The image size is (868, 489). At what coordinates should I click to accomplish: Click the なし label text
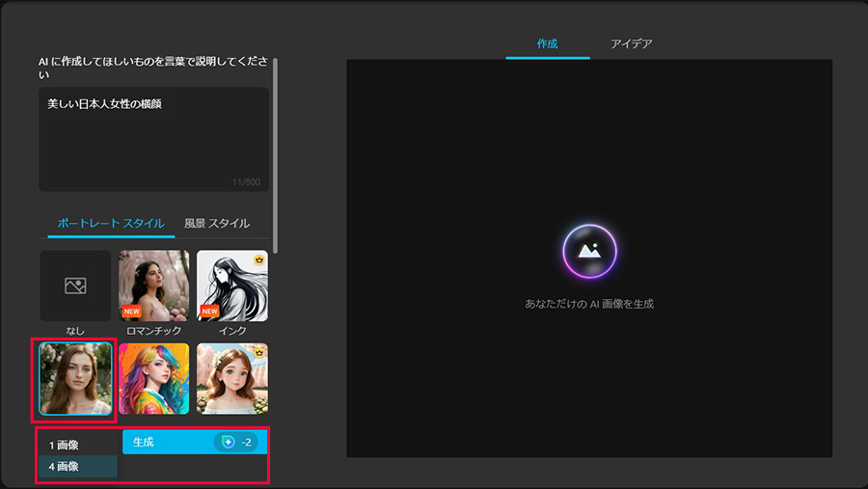(x=75, y=331)
